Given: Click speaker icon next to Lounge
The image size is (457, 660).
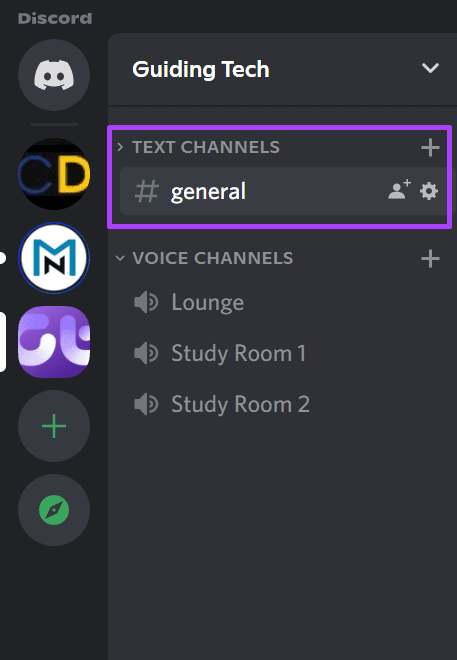Looking at the screenshot, I should [146, 302].
